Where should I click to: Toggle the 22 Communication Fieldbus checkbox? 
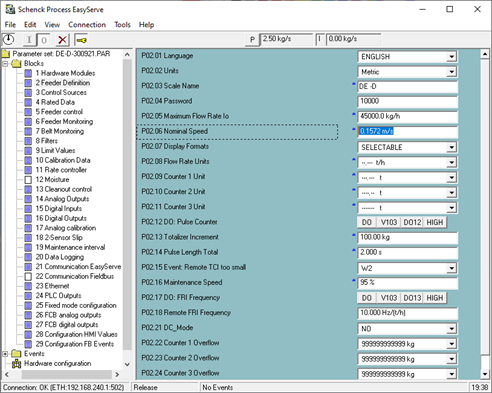(28, 276)
